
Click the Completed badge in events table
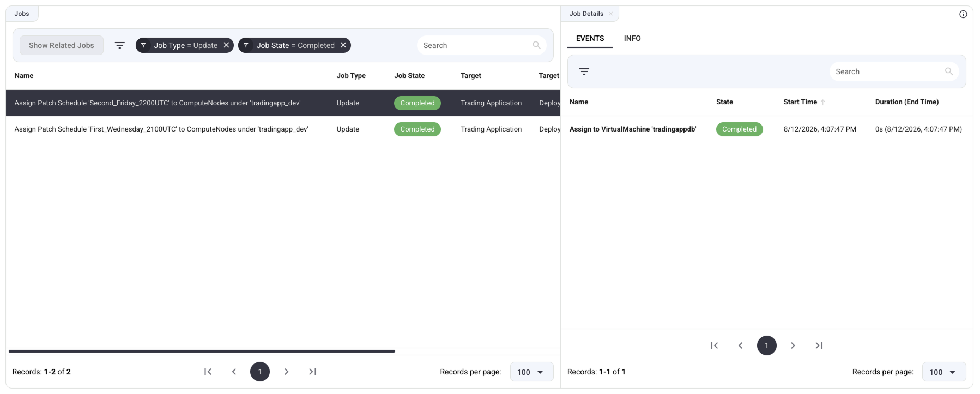coord(739,129)
